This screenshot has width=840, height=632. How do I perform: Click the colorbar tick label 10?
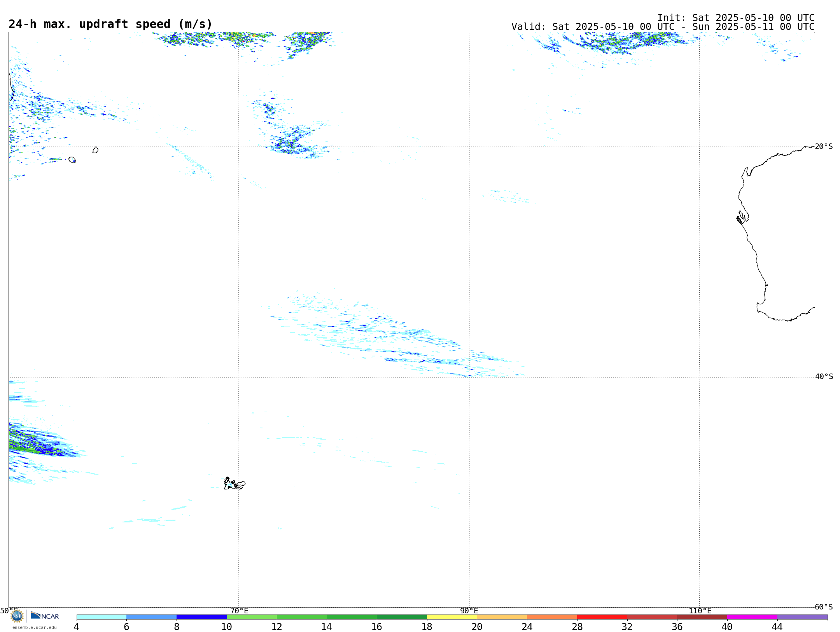tap(227, 627)
